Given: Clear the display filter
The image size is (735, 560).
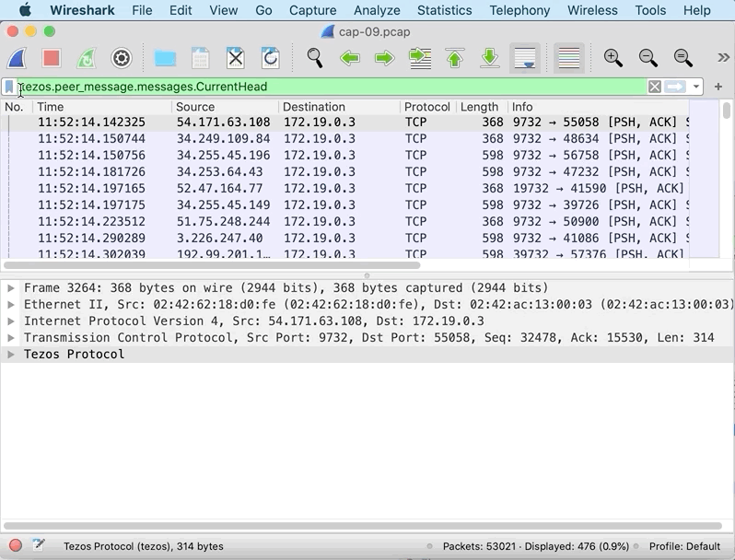Looking at the screenshot, I should point(655,87).
